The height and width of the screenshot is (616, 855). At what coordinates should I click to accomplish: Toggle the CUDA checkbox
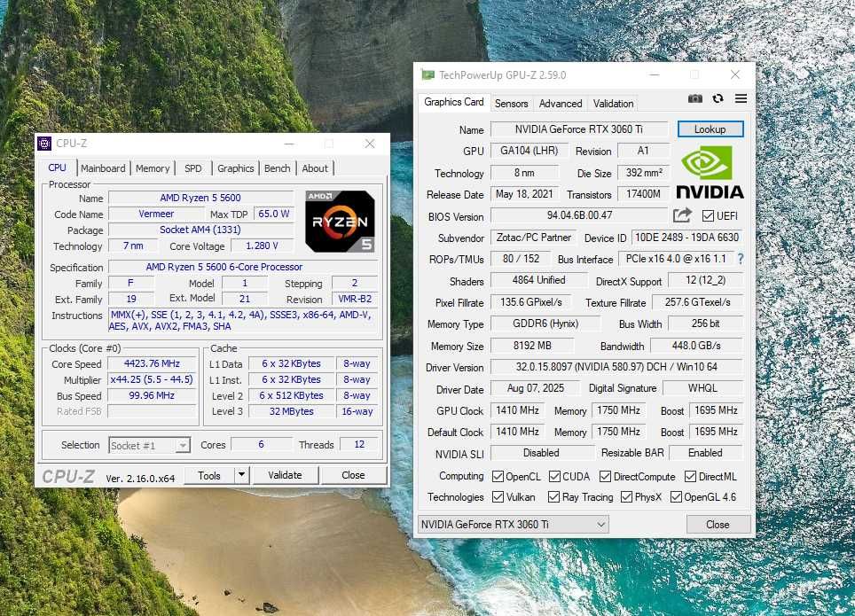(554, 477)
